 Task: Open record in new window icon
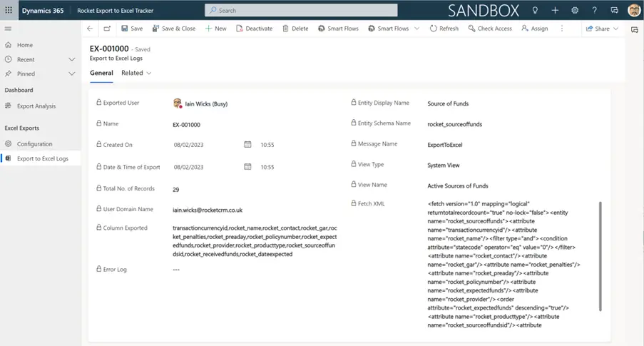tap(107, 29)
